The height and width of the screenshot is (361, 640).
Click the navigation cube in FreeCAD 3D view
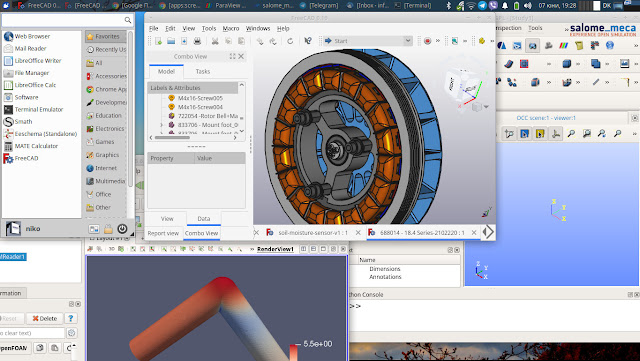tap(463, 85)
